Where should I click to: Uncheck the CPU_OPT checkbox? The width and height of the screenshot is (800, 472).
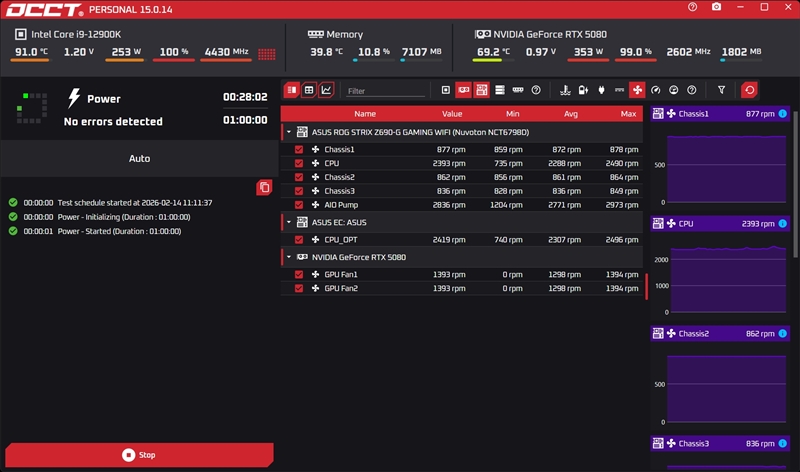pyautogui.click(x=299, y=240)
